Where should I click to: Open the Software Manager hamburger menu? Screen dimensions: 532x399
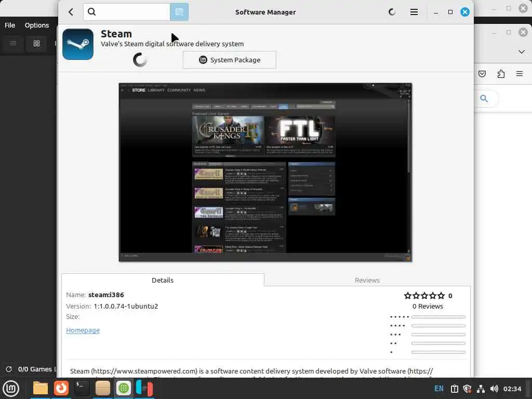414,12
